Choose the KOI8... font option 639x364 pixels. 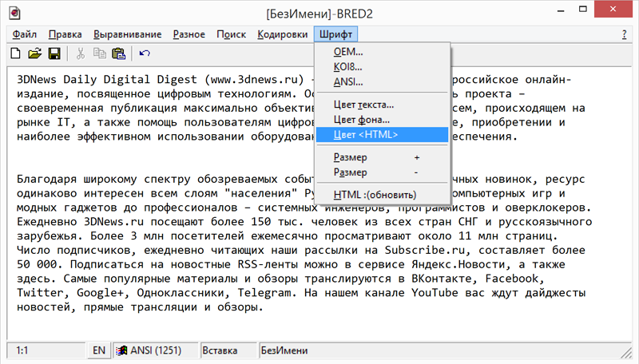383,67
